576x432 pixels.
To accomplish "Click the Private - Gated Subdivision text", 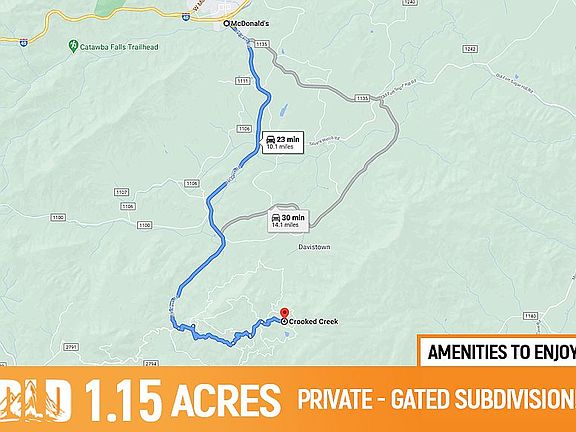I will coord(436,399).
